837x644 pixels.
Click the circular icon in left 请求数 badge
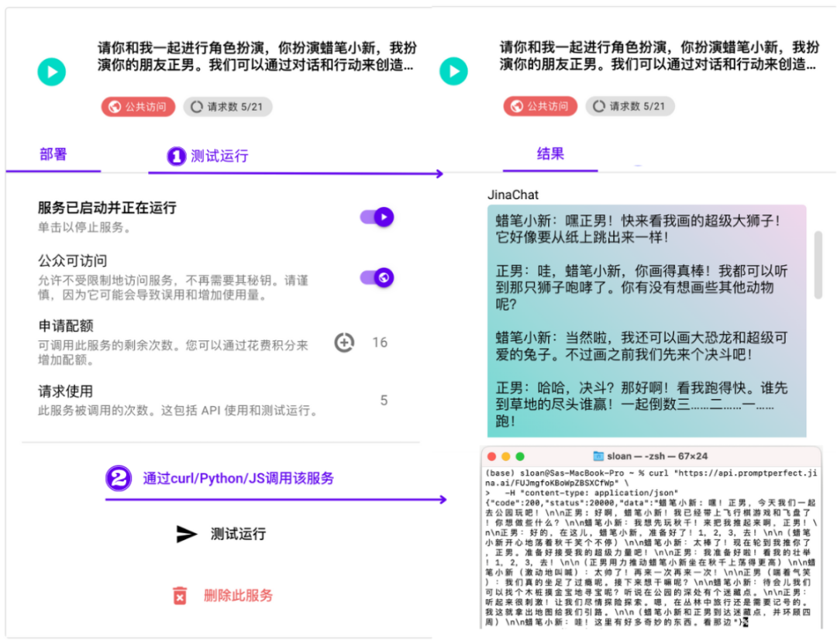pyautogui.click(x=196, y=107)
